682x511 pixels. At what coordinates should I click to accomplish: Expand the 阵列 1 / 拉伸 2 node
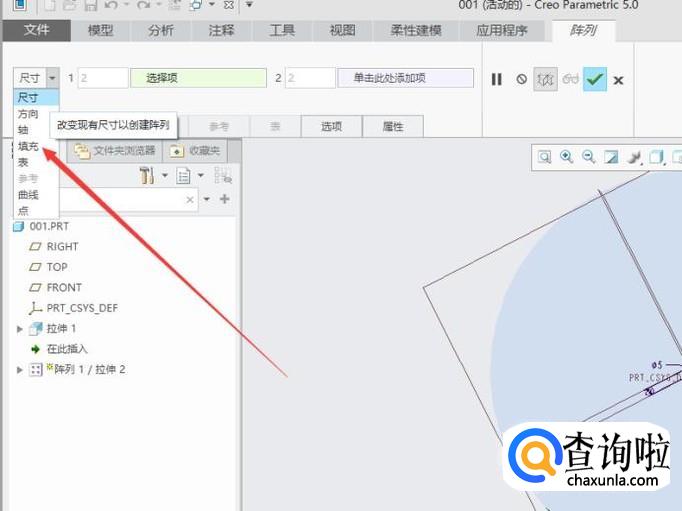pos(20,370)
